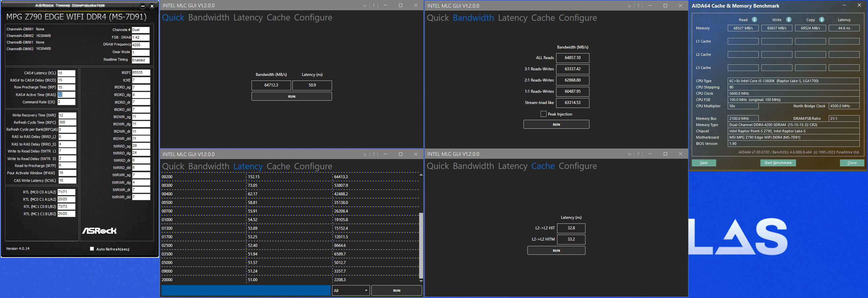This screenshot has height=298, width=868.
Task: Click refresh icon in the MLC Latency window title bar
Action: point(365,154)
